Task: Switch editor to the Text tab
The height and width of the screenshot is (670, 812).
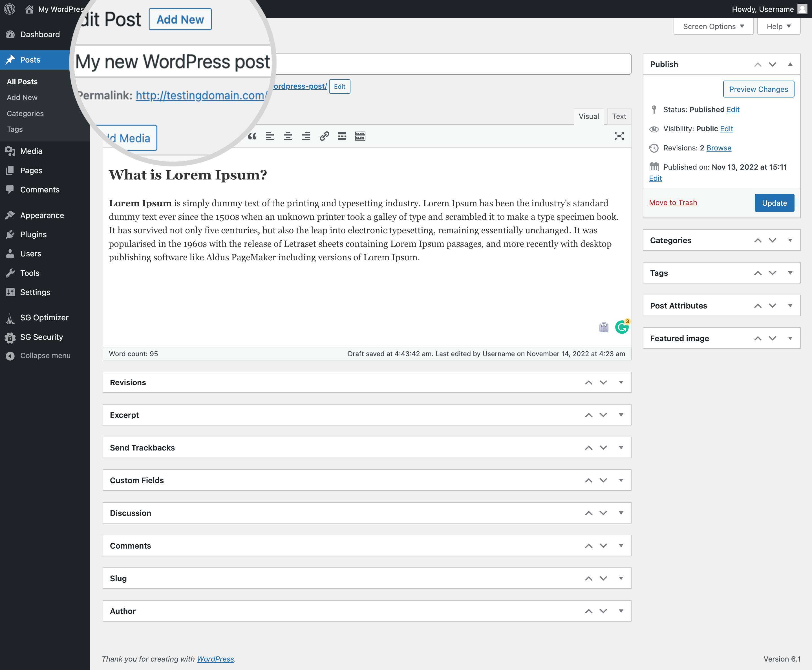Action: (x=619, y=117)
